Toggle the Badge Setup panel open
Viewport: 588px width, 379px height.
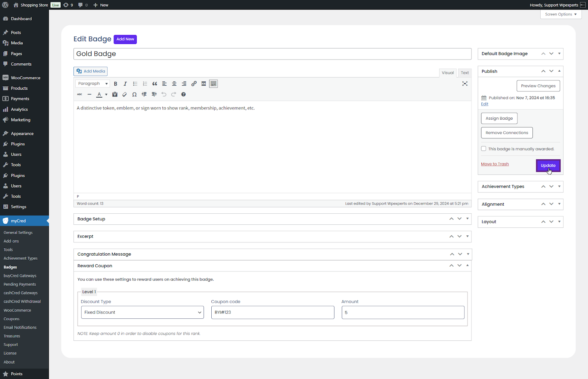467,219
